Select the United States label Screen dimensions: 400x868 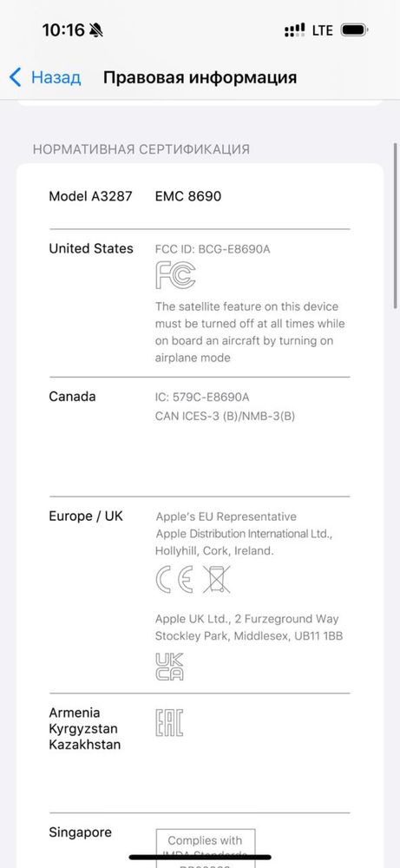91,248
